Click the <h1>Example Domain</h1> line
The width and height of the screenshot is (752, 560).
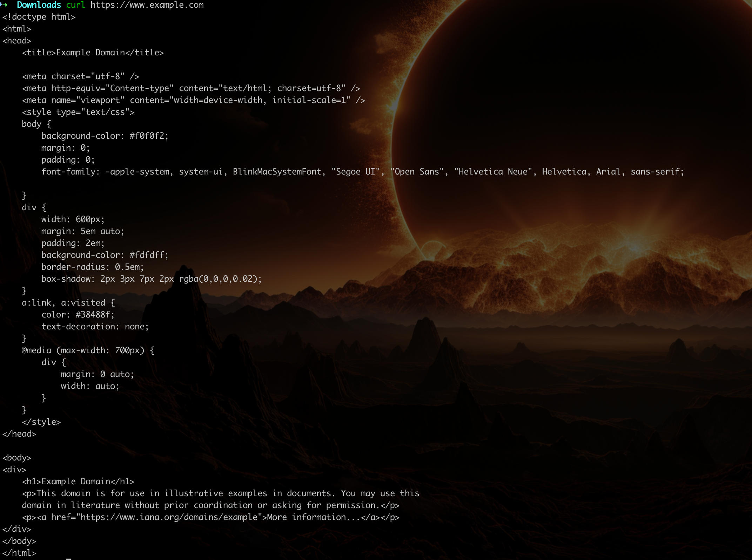click(x=78, y=482)
